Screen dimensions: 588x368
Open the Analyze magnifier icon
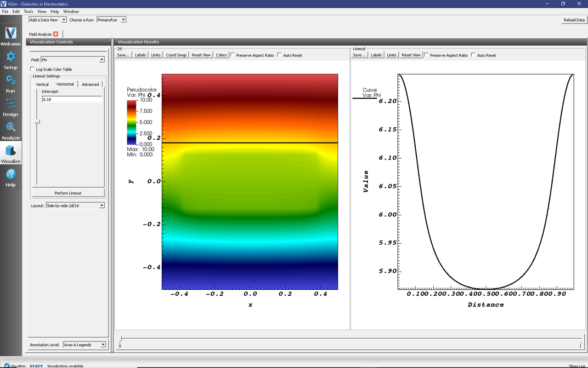tap(11, 130)
